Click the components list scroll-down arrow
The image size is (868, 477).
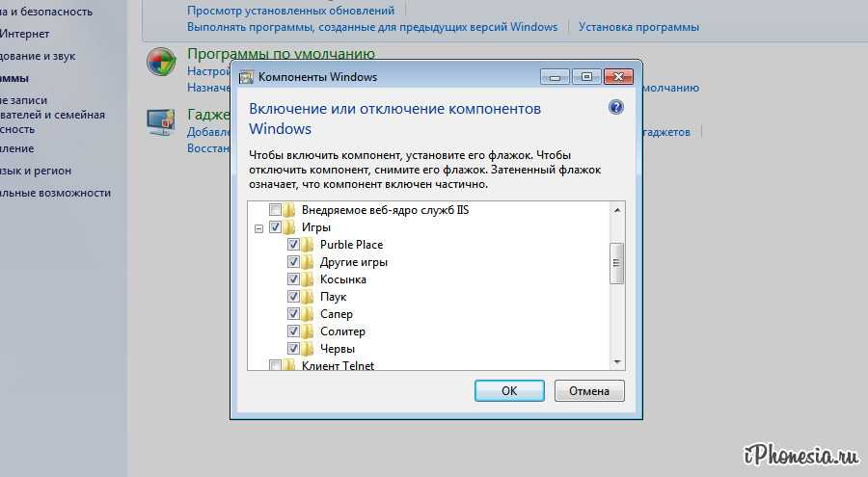pyautogui.click(x=617, y=362)
